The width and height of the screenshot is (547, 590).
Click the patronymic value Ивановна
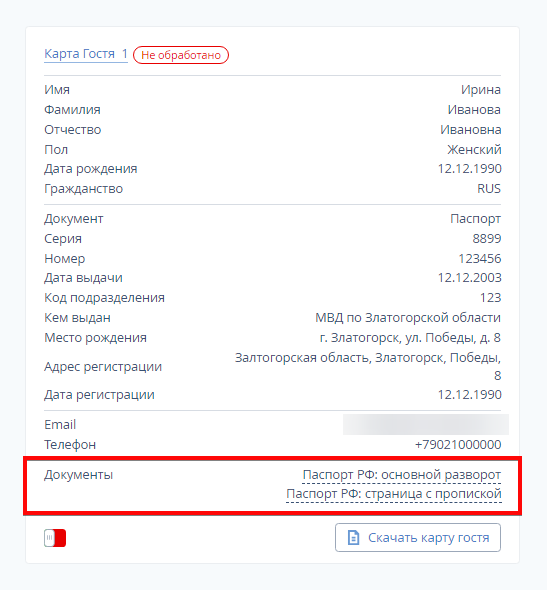(471, 129)
